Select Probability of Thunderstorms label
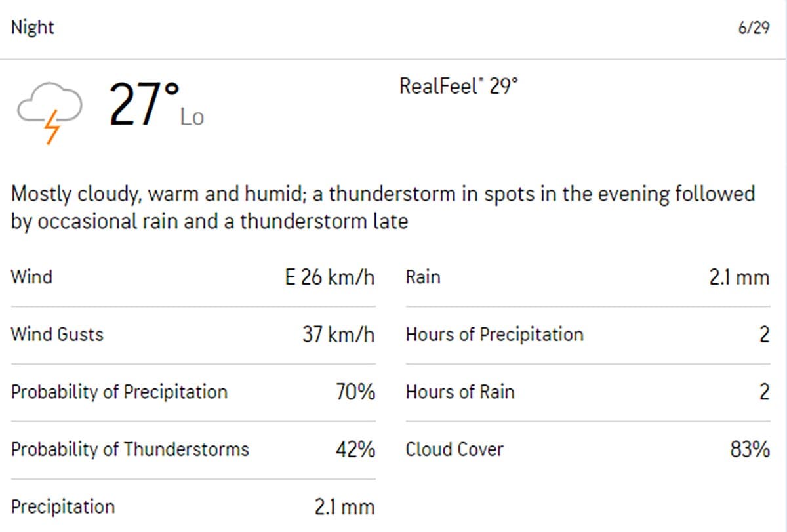 [130, 449]
